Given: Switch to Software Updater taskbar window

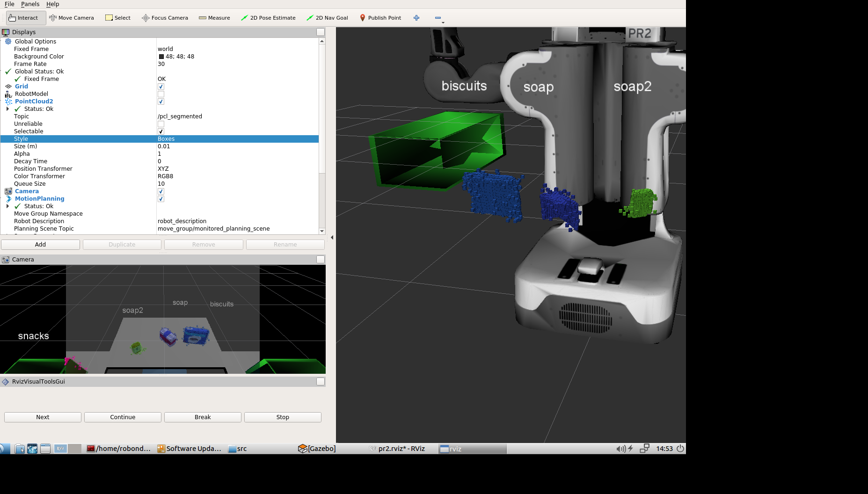Looking at the screenshot, I should (x=190, y=449).
